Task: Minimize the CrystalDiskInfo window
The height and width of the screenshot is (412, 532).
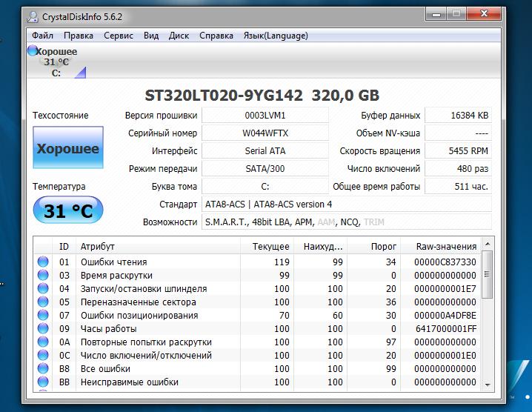Action: coord(436,14)
